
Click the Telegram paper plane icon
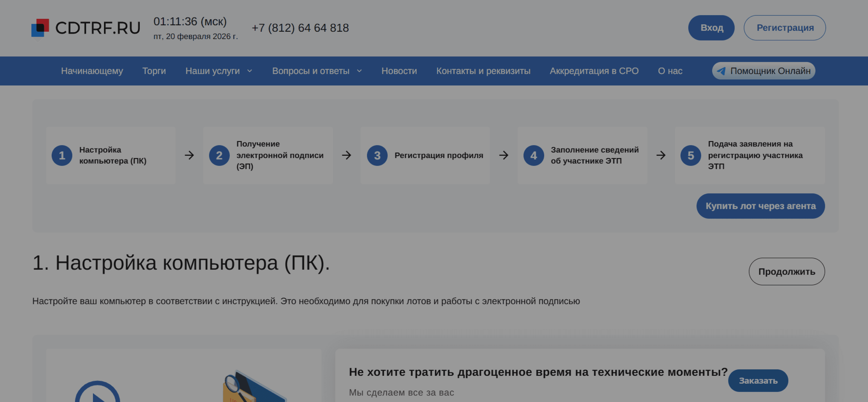(x=721, y=71)
